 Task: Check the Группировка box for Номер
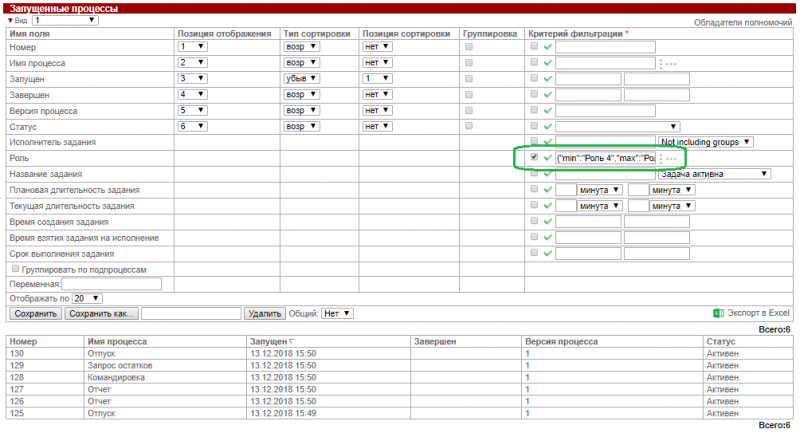(469, 47)
